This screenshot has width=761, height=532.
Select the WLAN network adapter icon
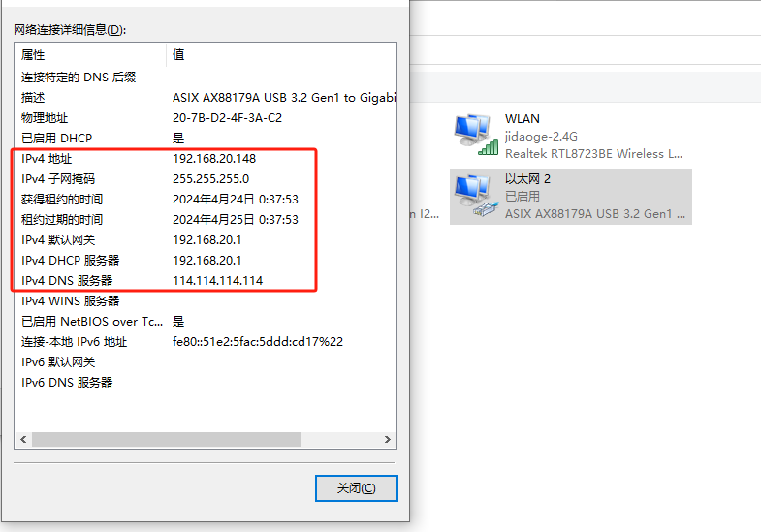476,135
